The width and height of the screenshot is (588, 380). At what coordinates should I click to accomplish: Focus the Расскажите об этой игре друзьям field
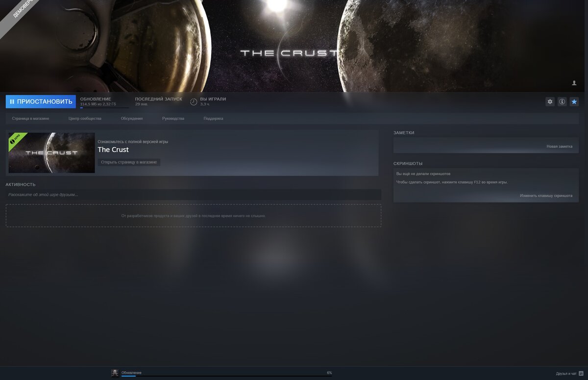[194, 195]
